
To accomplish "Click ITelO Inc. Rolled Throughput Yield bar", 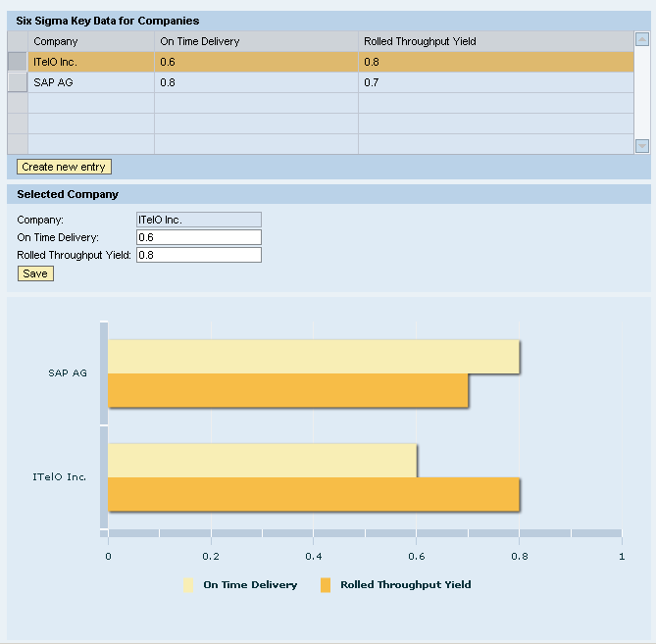I will point(313,494).
